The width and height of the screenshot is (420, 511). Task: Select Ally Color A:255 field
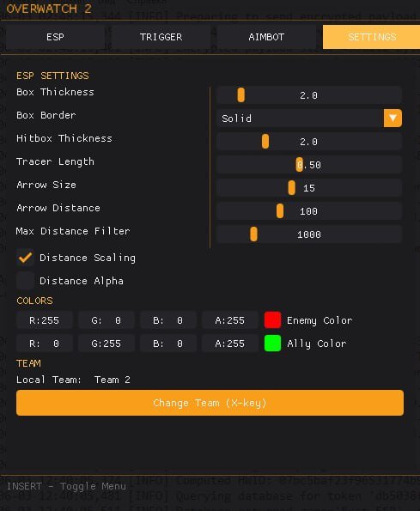230,344
